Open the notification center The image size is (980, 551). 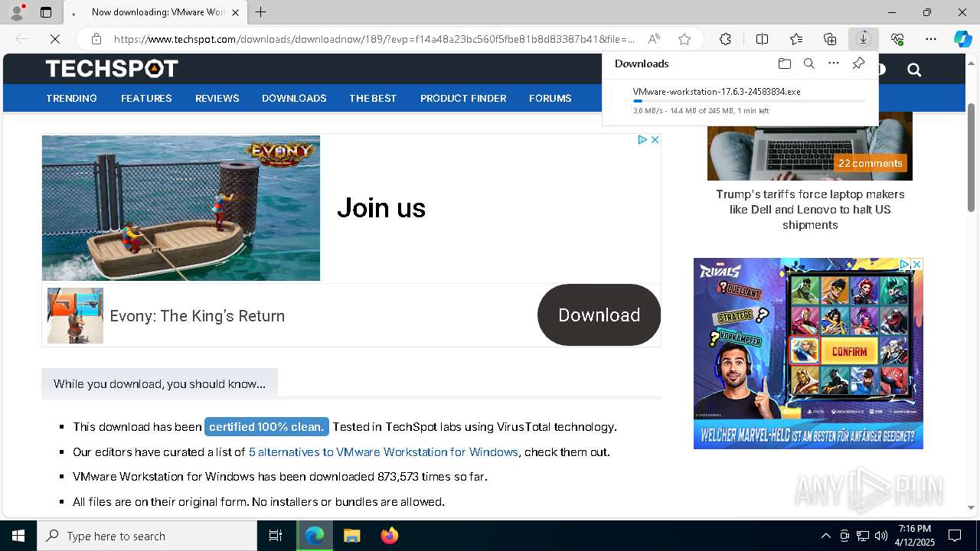pyautogui.click(x=955, y=536)
